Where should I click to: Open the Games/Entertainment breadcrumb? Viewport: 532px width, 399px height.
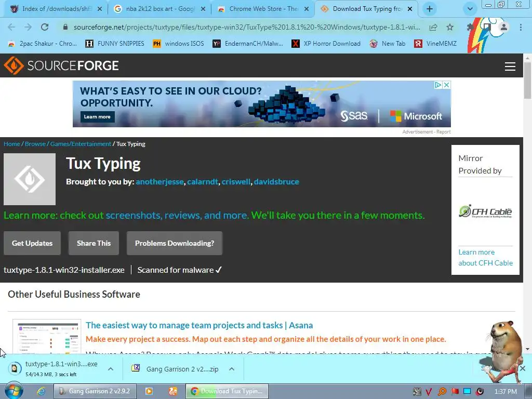pyautogui.click(x=81, y=144)
